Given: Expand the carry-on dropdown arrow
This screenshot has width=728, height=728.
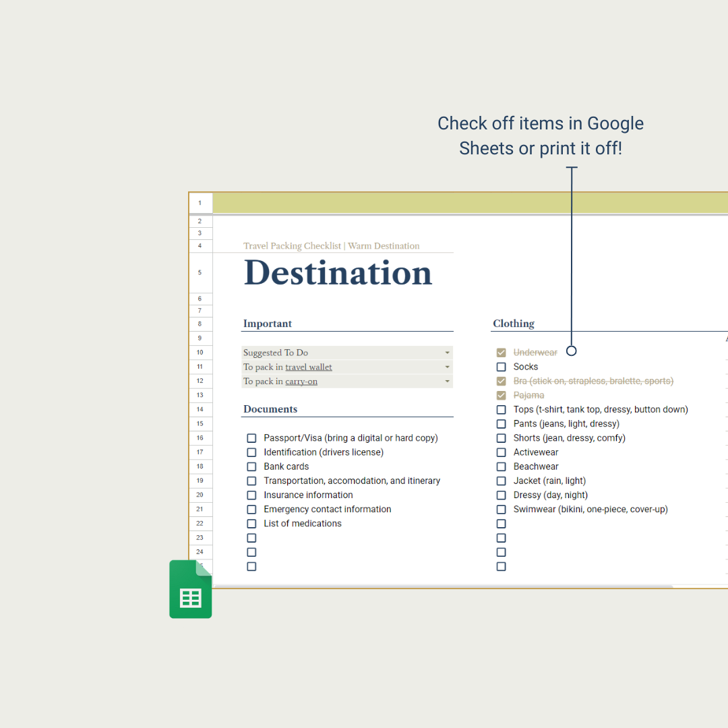Looking at the screenshot, I should tap(447, 381).
